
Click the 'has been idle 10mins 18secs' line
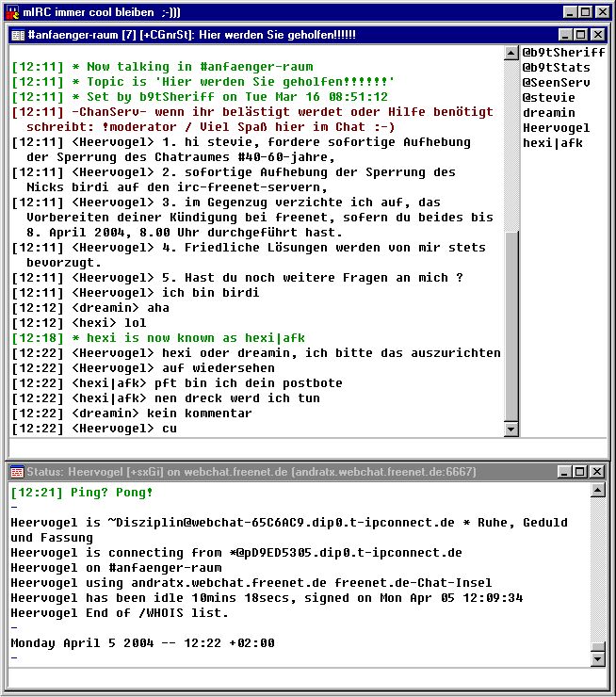[x=267, y=598]
